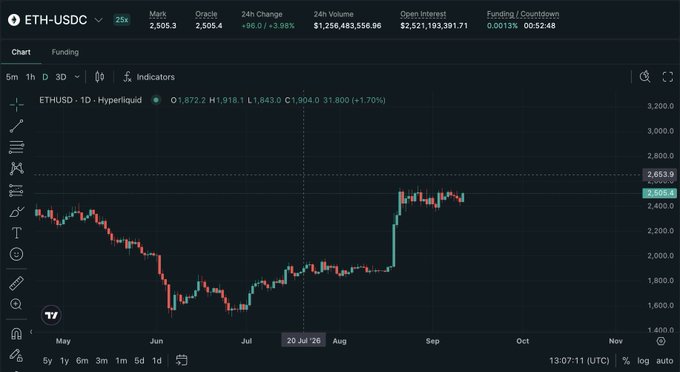Click the 20 Jul '26 date label
680x372 pixels.
304,341
